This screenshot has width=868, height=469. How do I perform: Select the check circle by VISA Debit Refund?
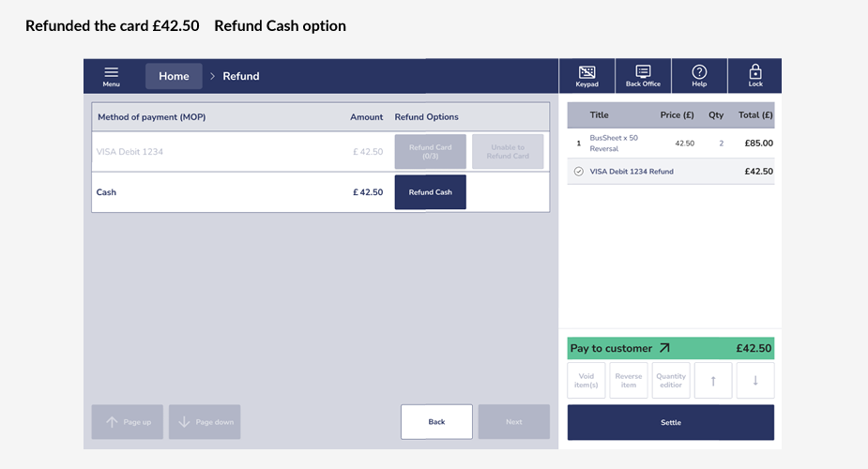click(x=578, y=172)
